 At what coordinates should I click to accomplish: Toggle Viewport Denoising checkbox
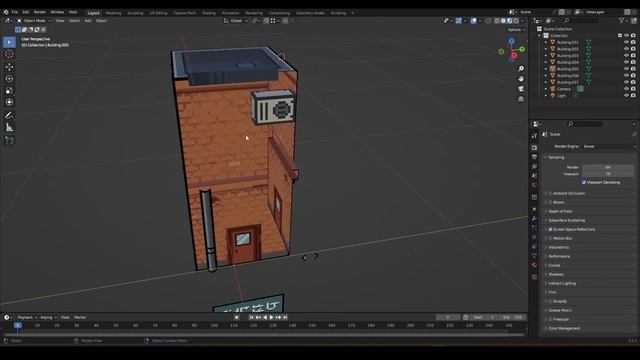click(584, 182)
